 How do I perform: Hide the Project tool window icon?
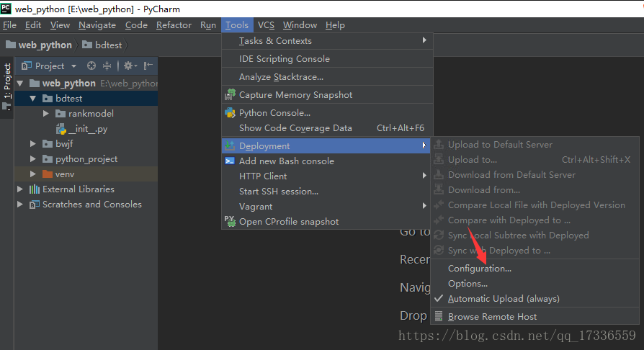pos(148,66)
